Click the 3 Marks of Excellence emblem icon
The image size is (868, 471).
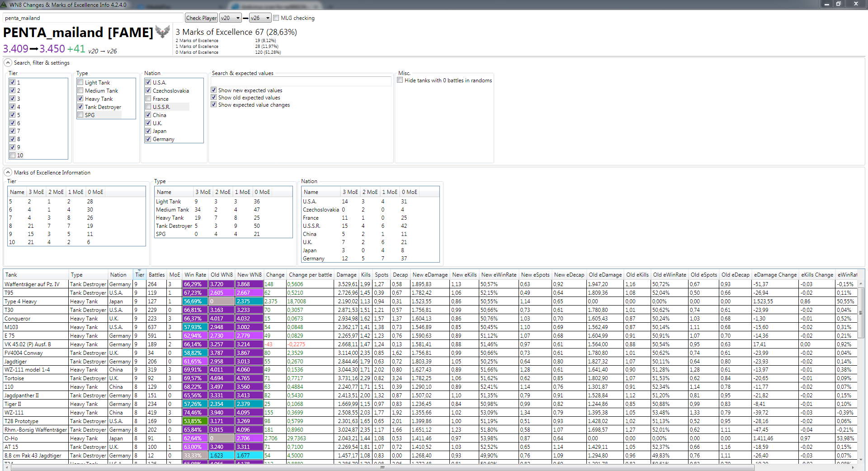click(x=162, y=32)
